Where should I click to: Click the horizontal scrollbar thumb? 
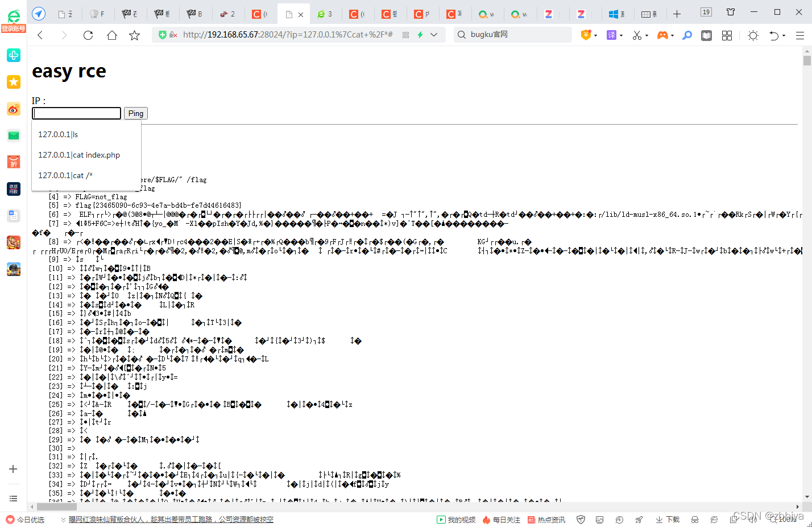(56, 507)
